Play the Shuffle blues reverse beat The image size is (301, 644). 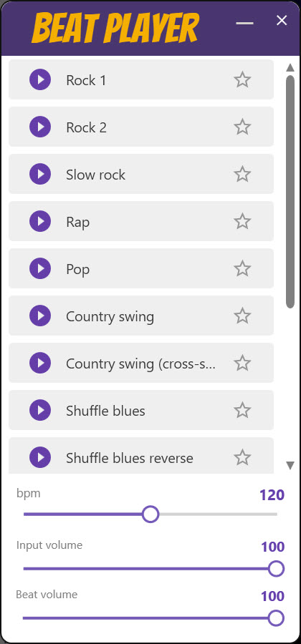(x=40, y=457)
